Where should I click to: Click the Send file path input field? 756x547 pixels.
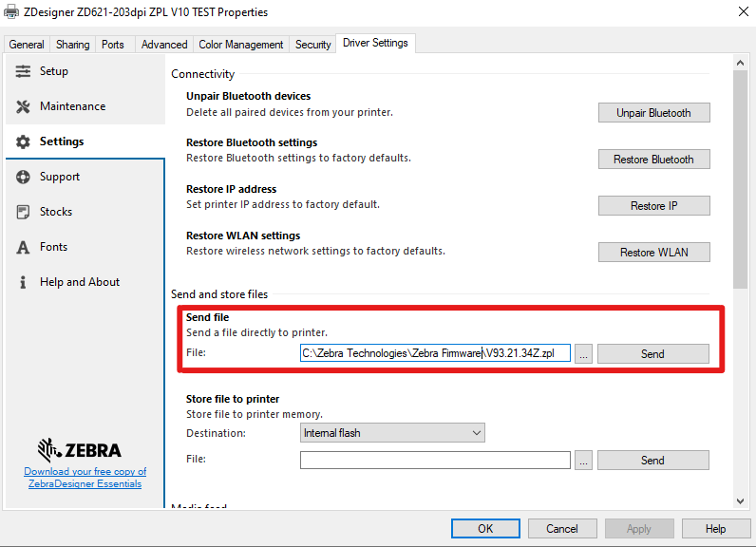[x=434, y=353]
